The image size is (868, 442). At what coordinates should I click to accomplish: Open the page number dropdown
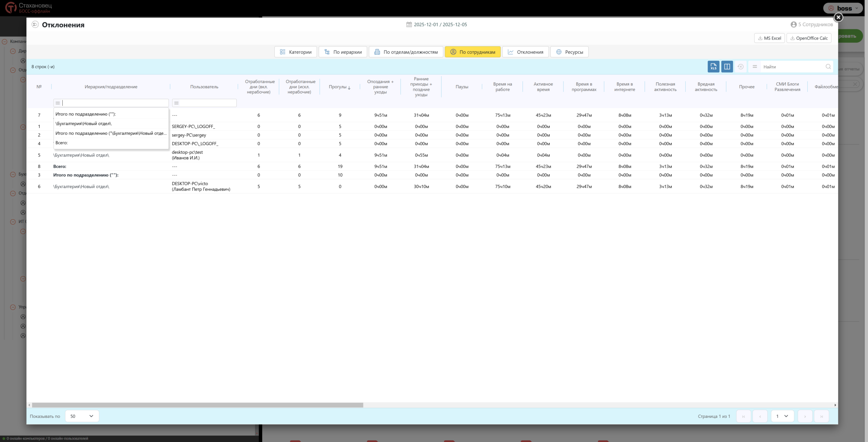coord(783,416)
